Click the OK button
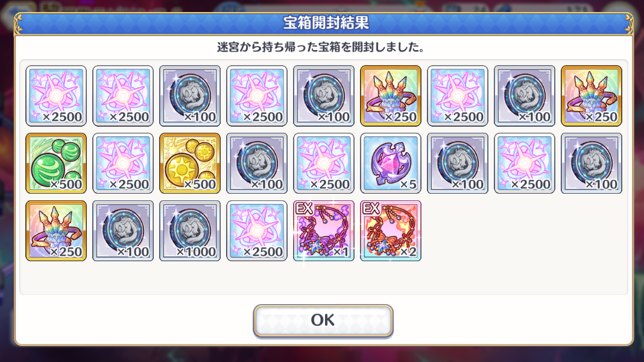 (x=323, y=321)
